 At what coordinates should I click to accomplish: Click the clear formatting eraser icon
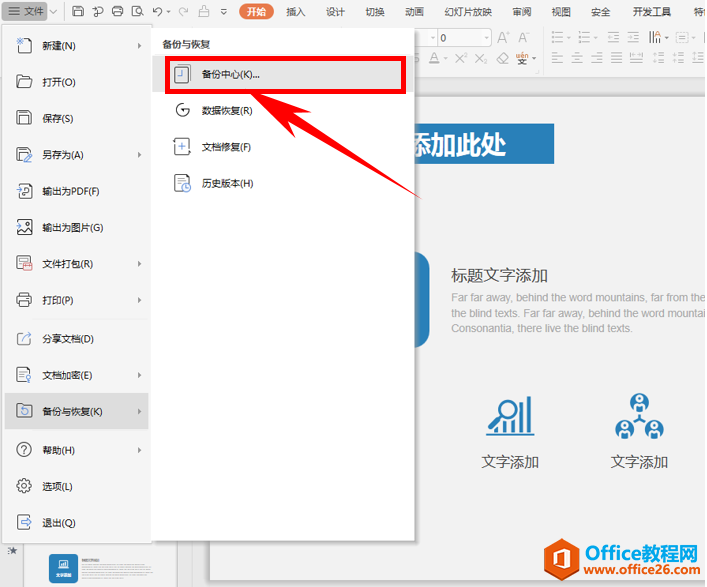click(502, 58)
